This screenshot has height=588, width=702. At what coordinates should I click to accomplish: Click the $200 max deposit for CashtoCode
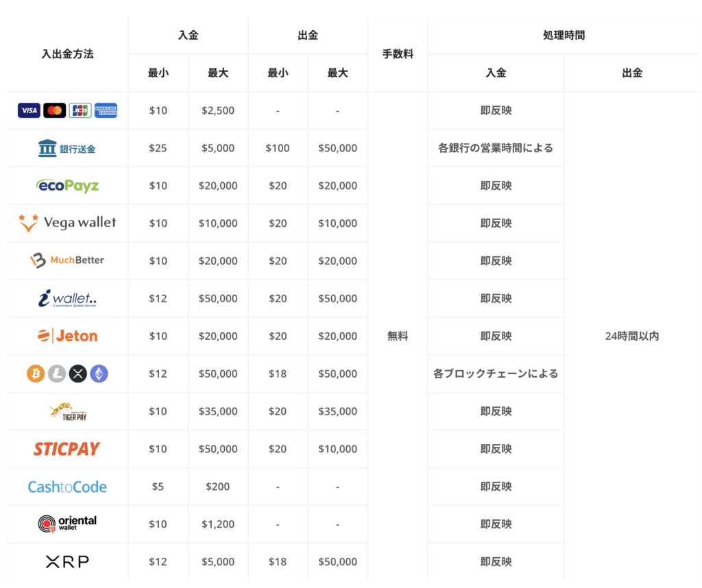(x=218, y=487)
